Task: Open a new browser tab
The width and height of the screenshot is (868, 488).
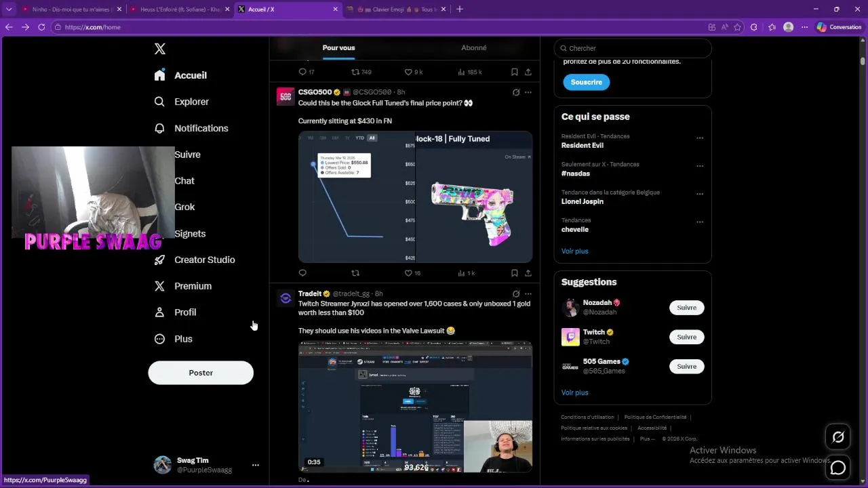Action: [x=460, y=9]
